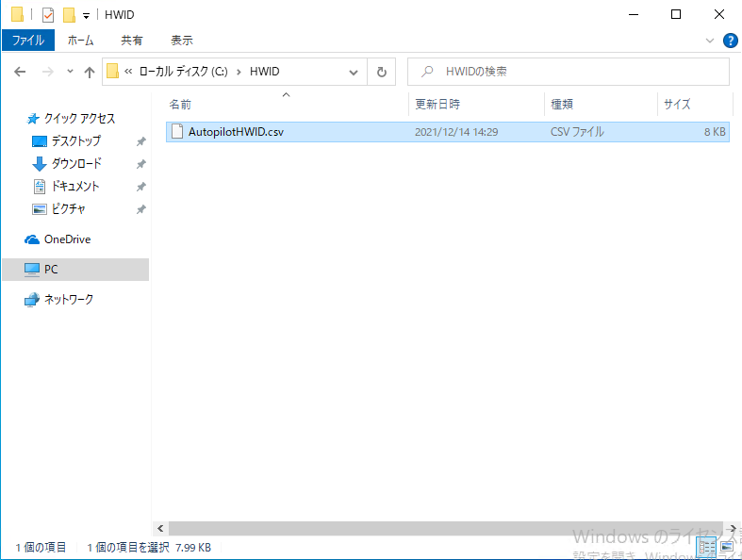
Task: Click the folder icon in title bar
Action: pyautogui.click(x=18, y=15)
